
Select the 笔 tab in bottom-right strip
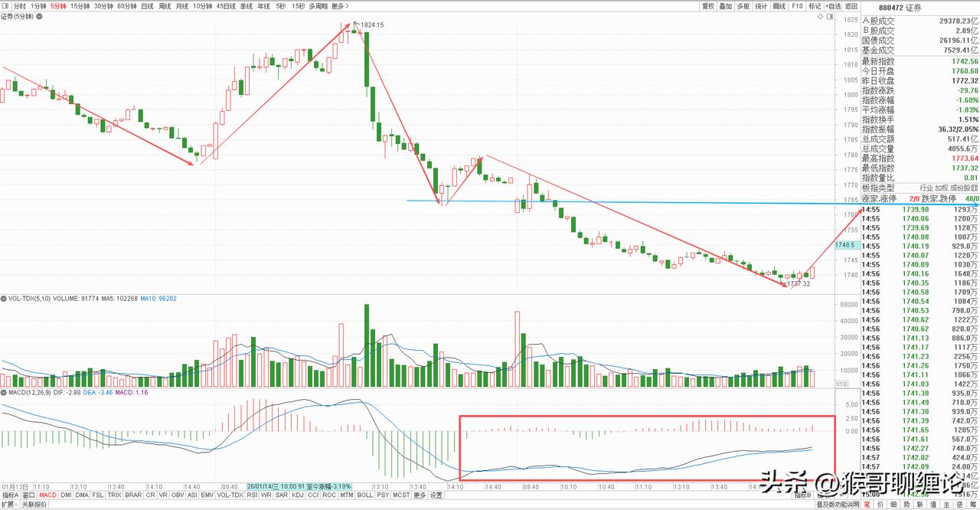tap(867, 505)
